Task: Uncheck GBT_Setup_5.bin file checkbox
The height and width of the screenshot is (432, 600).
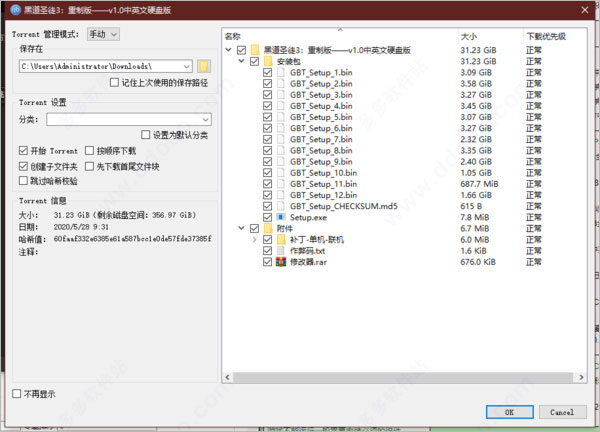Action: pyautogui.click(x=267, y=117)
